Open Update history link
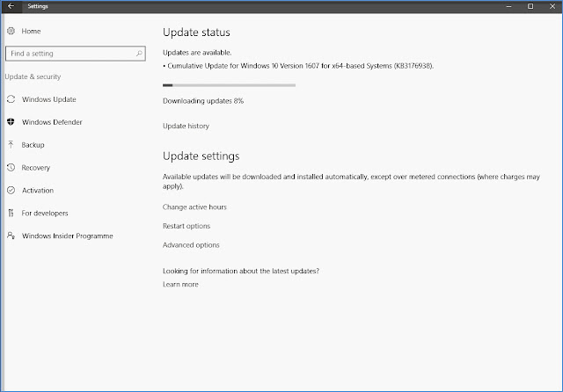 (186, 126)
